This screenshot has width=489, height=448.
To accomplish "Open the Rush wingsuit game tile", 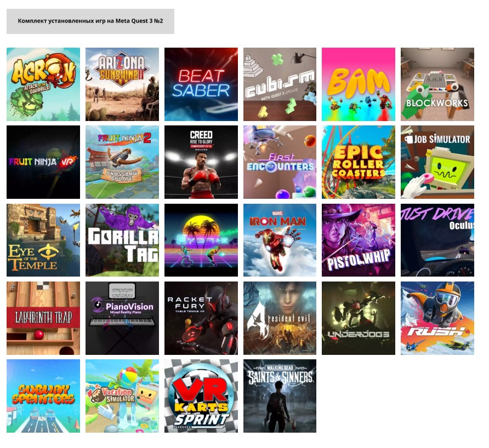I will coord(437,318).
